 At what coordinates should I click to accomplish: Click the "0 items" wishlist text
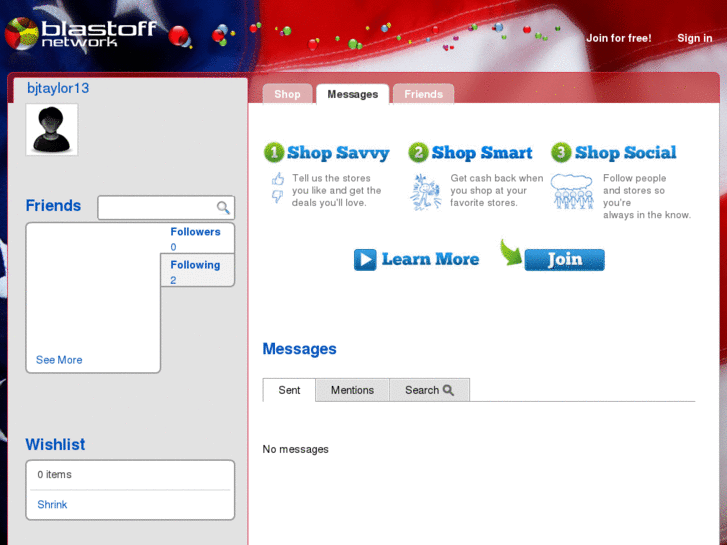[x=54, y=474]
